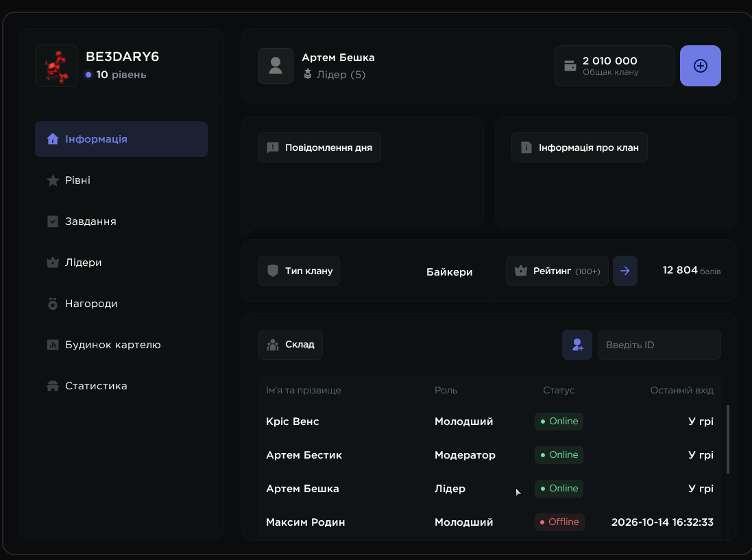Focus the Введіть ID input field
752x560 pixels.
point(659,345)
